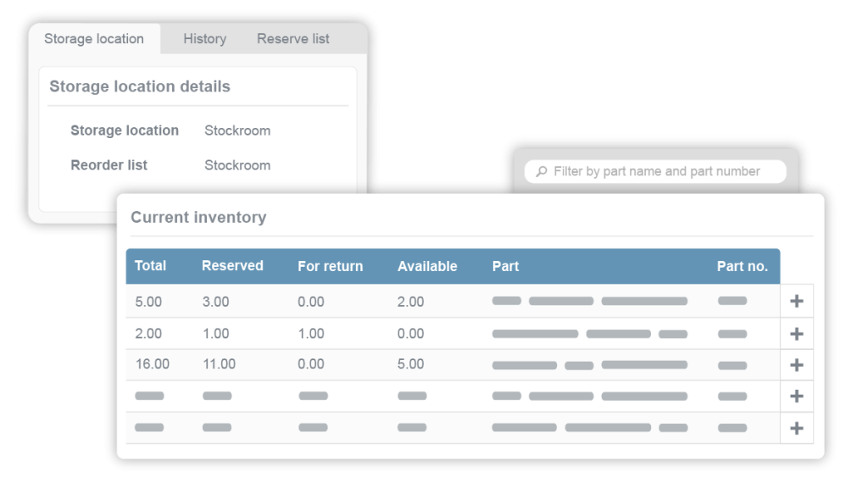Select the row with 11.00 reserved
This screenshot has width=868, height=488.
click(x=424, y=364)
